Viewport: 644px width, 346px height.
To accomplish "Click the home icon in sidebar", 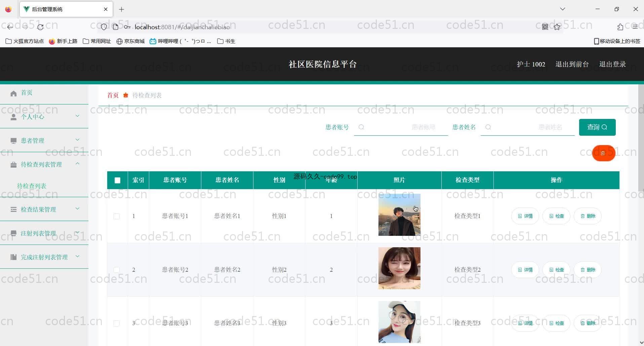I will (13, 93).
